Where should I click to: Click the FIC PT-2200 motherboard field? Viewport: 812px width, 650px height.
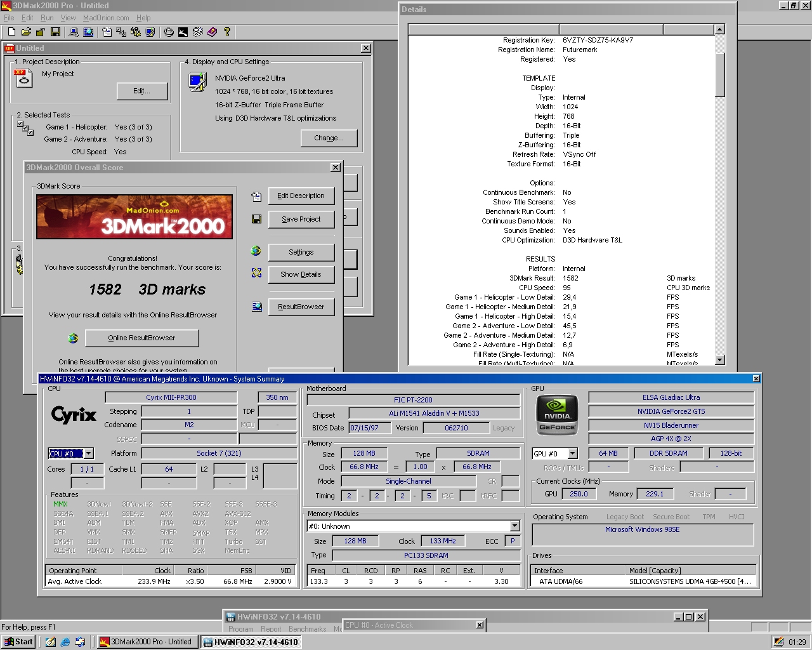coord(413,400)
